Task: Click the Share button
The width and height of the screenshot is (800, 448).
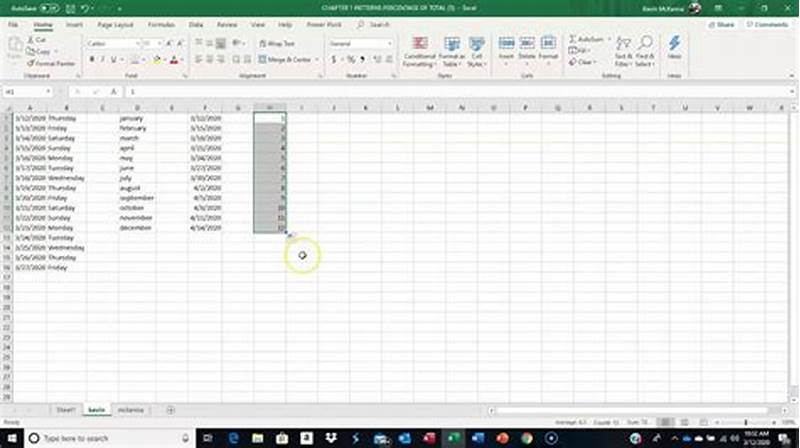Action: tap(721, 24)
